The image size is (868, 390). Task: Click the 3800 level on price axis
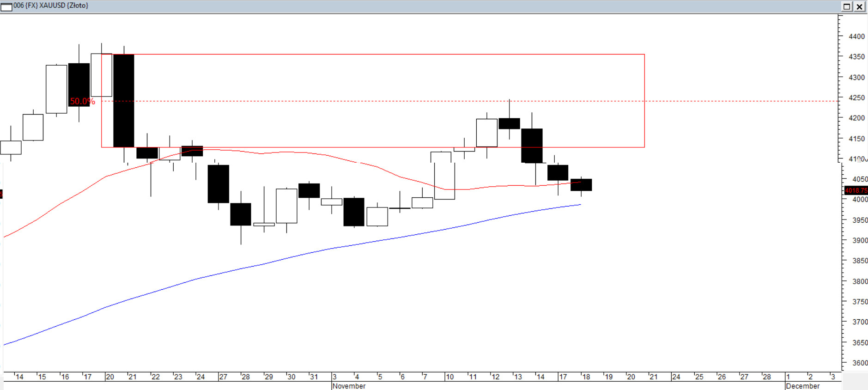click(x=859, y=281)
